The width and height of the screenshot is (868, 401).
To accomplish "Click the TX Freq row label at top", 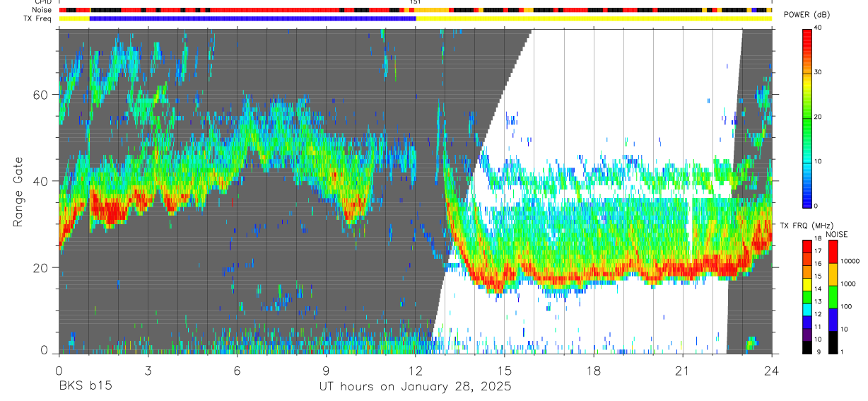I will click(38, 18).
